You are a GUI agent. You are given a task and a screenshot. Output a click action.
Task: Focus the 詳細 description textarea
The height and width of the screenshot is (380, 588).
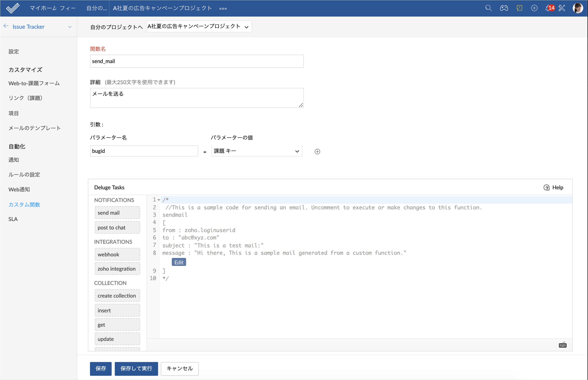click(x=197, y=98)
